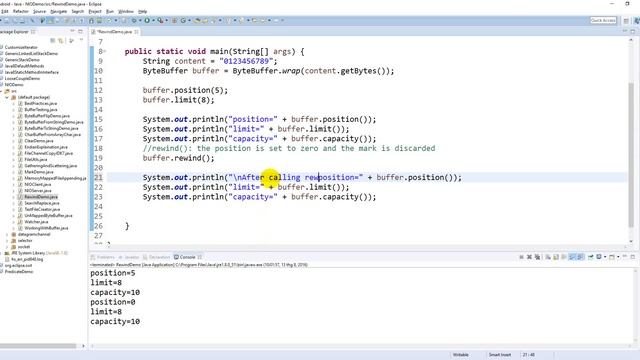Viewport: 640px width, 360px height.
Task: Open the Help menu
Action: [x=142, y=11]
